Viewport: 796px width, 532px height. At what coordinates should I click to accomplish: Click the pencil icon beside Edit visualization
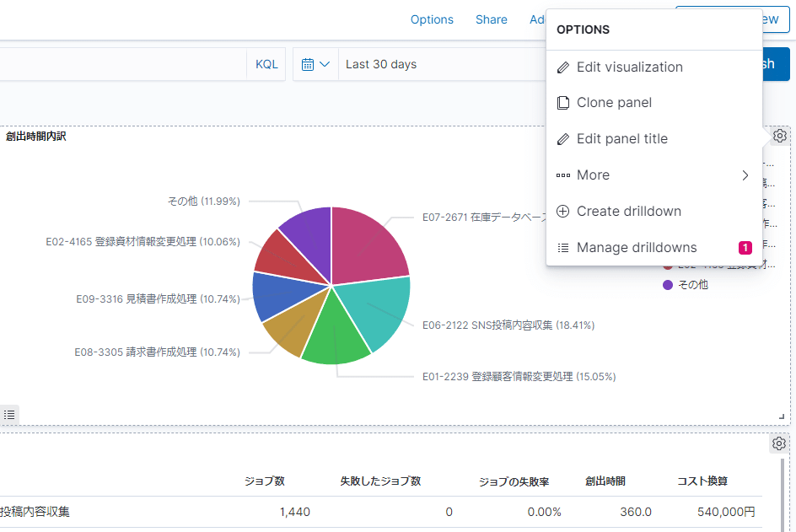coord(563,67)
